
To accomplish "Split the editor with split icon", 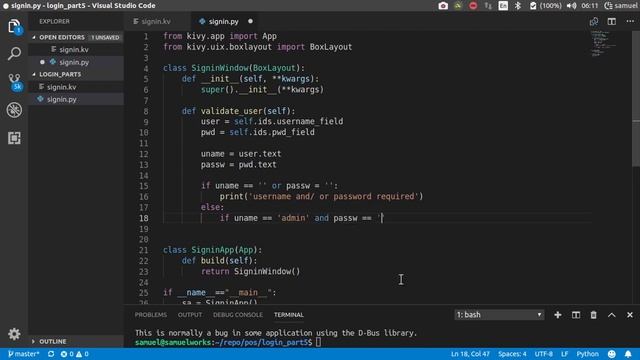I will click(611, 21).
